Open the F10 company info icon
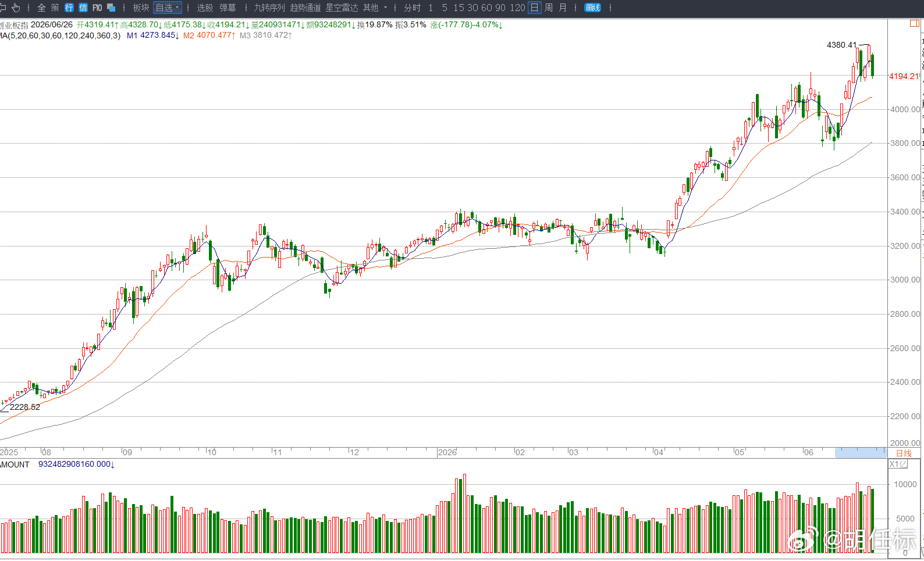The height and width of the screenshot is (561, 924). (x=97, y=8)
